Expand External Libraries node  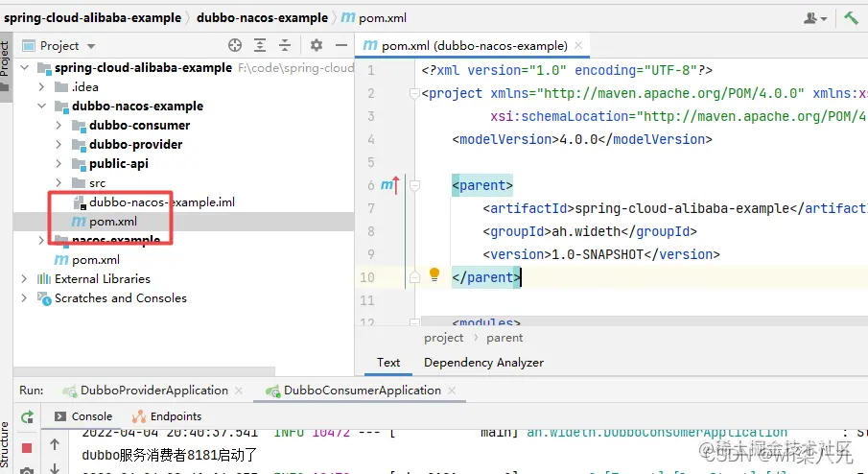coord(24,278)
